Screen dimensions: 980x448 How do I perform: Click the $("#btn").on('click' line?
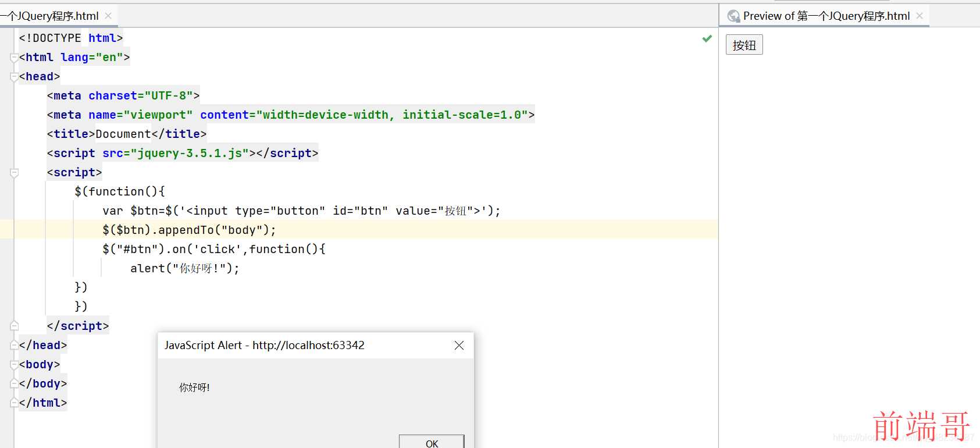tap(214, 249)
